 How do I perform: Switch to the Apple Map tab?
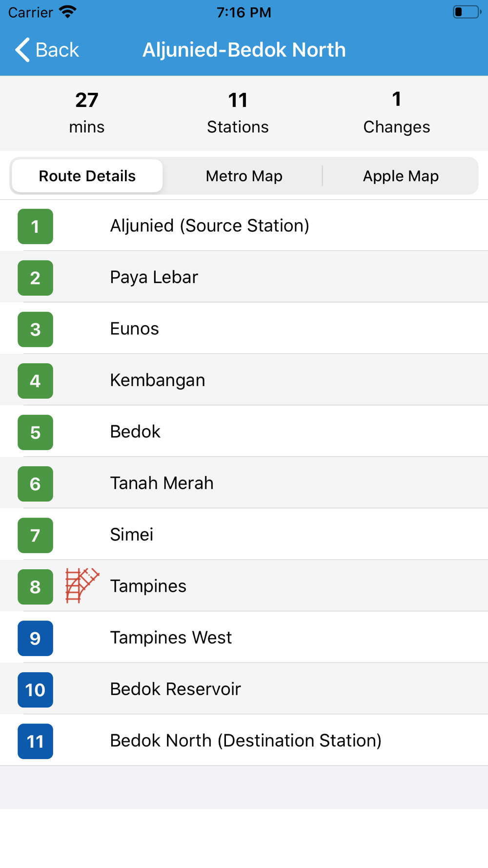[401, 176]
